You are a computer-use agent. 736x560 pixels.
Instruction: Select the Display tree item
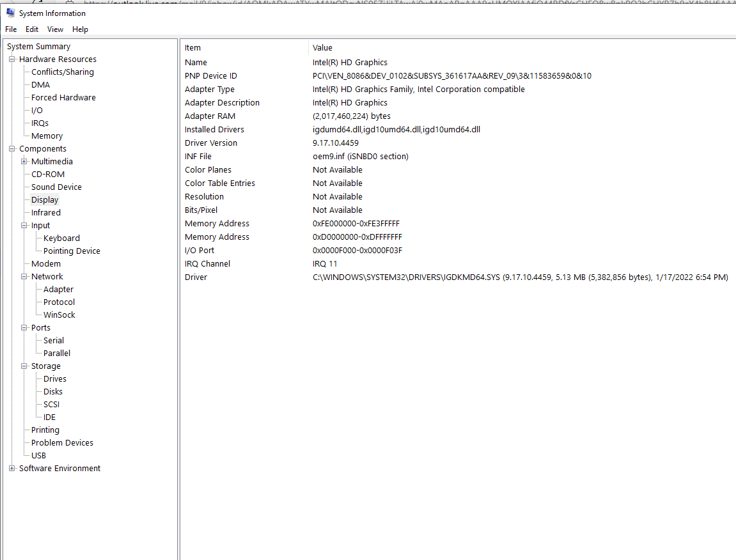tap(45, 200)
